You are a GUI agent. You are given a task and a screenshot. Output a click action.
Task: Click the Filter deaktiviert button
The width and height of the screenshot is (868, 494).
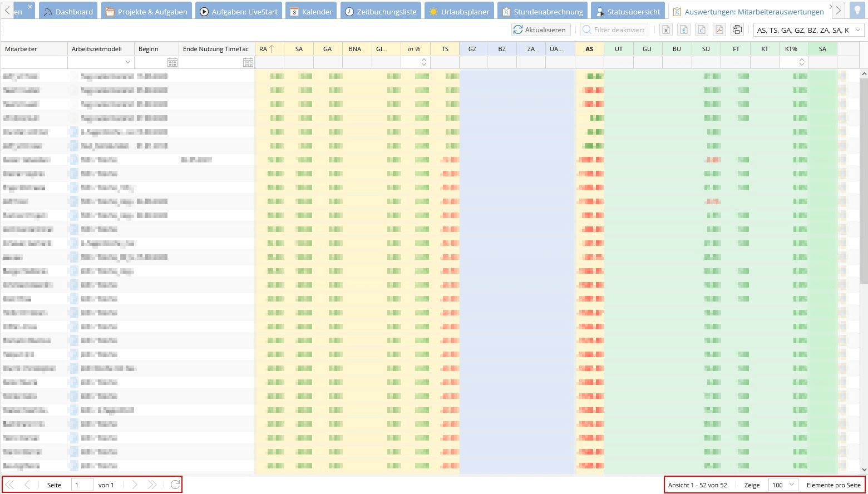pos(613,30)
